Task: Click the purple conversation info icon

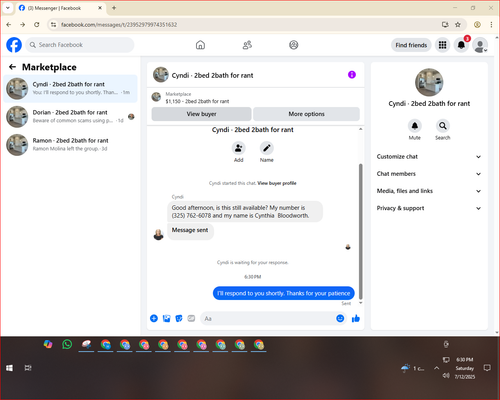Action: (352, 75)
